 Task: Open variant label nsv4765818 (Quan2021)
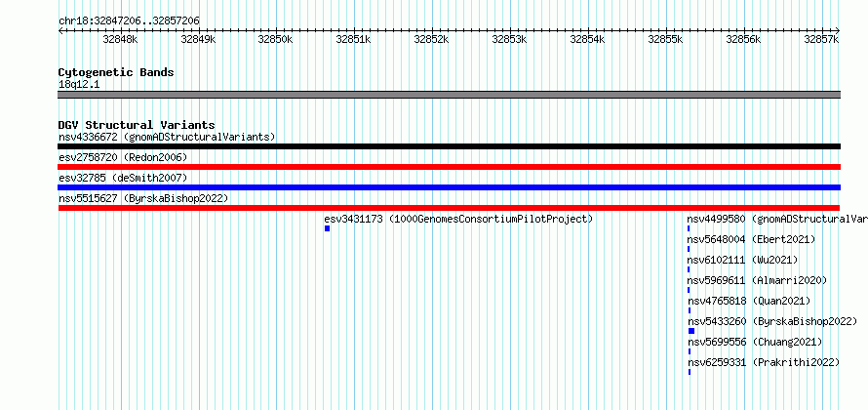[x=749, y=301]
